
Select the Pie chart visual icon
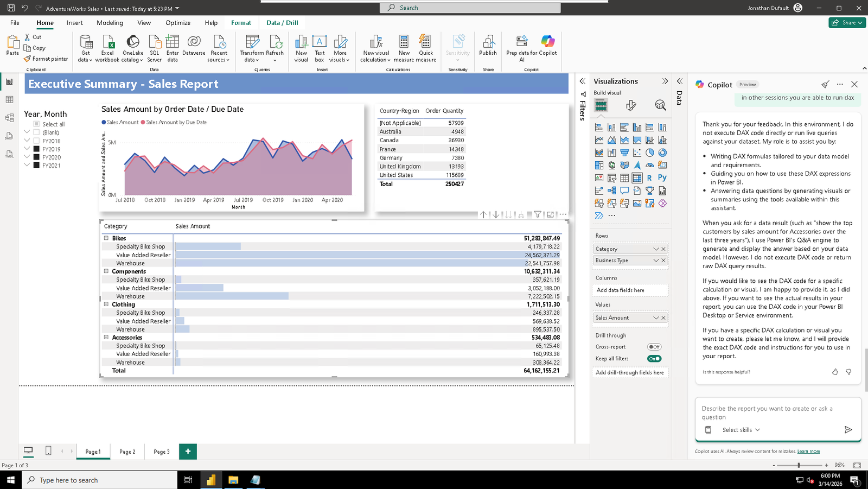click(649, 153)
